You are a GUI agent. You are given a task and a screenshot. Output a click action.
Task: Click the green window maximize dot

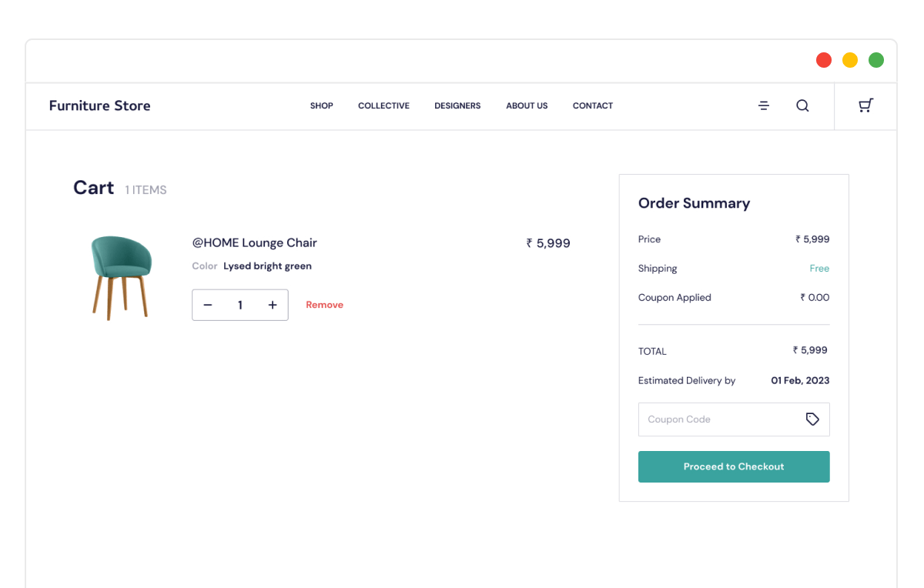876,60
